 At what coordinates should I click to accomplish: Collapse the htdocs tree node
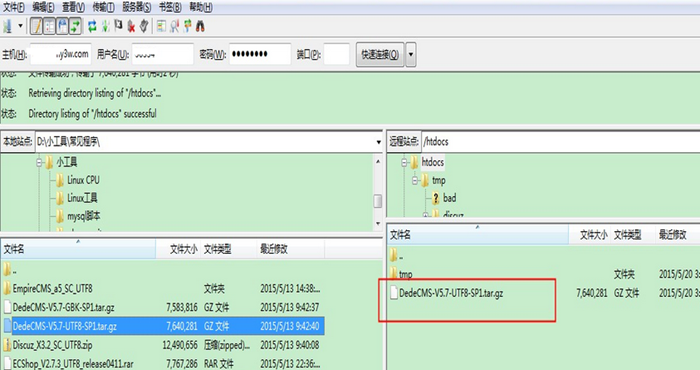pos(404,162)
